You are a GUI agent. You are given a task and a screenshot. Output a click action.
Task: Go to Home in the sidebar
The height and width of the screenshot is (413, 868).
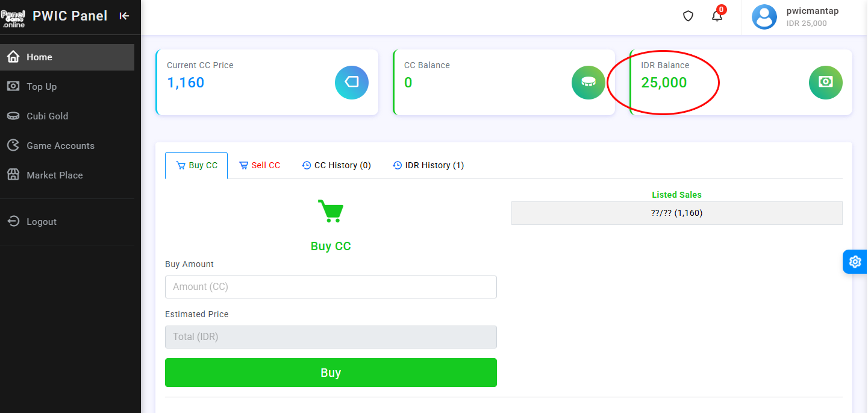coord(39,57)
